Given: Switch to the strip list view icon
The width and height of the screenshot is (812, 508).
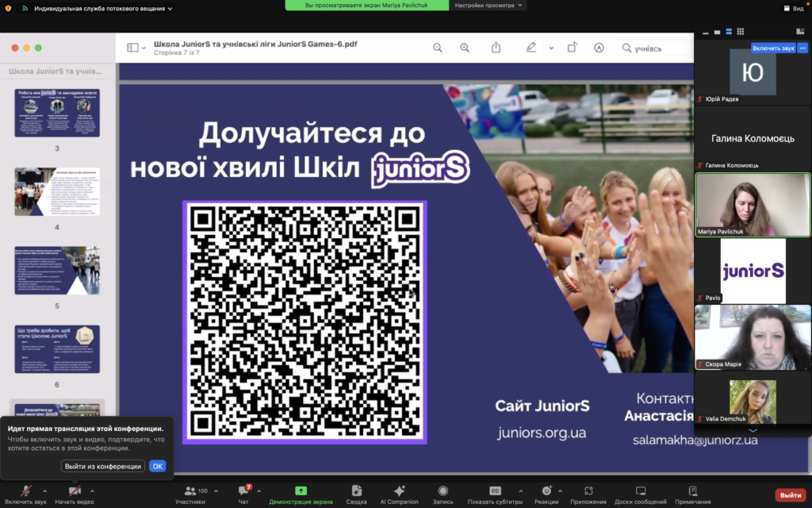Looking at the screenshot, I should (x=729, y=32).
